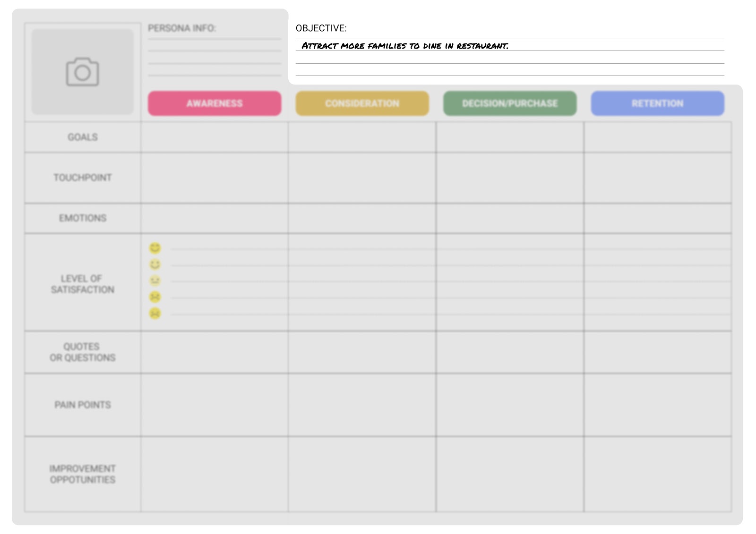The height and width of the screenshot is (534, 756).
Task: Select the Goals row label
Action: [x=83, y=137]
